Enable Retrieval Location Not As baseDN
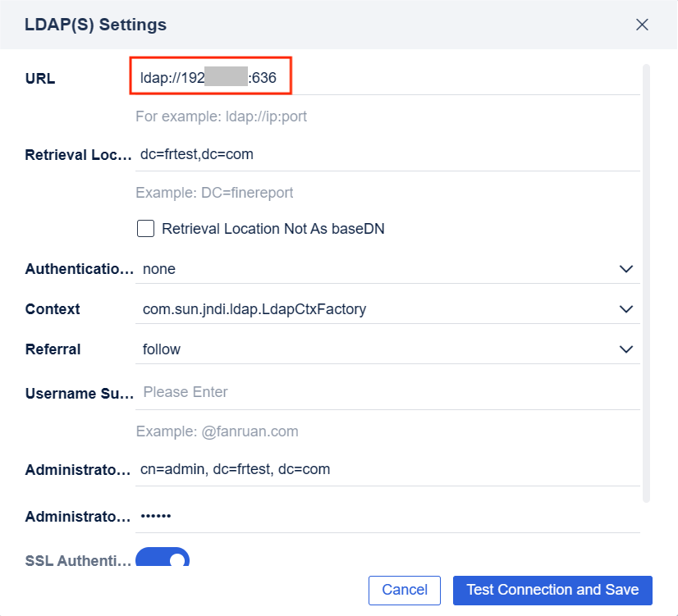This screenshot has width=678, height=616. (x=145, y=228)
